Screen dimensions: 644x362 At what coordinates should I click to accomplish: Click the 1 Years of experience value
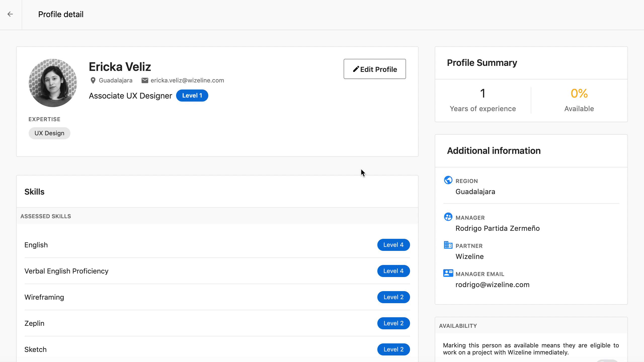click(482, 94)
